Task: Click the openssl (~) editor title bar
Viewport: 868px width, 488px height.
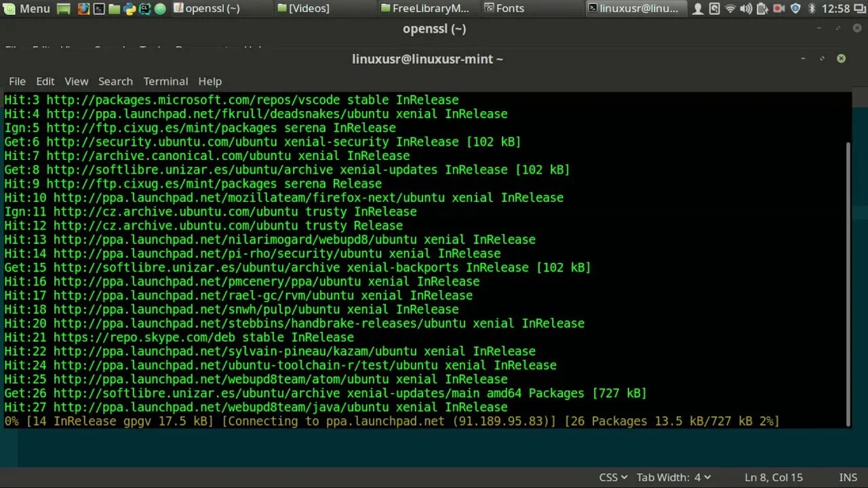Action: [x=434, y=28]
